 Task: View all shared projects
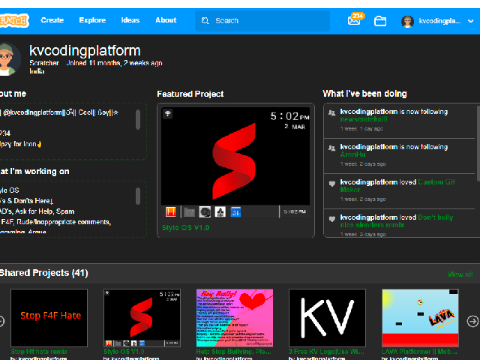pyautogui.click(x=460, y=274)
